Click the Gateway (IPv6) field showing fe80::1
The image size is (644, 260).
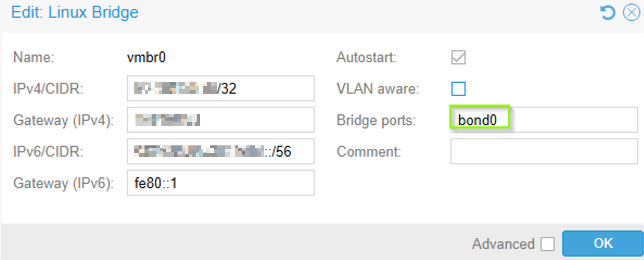[220, 183]
